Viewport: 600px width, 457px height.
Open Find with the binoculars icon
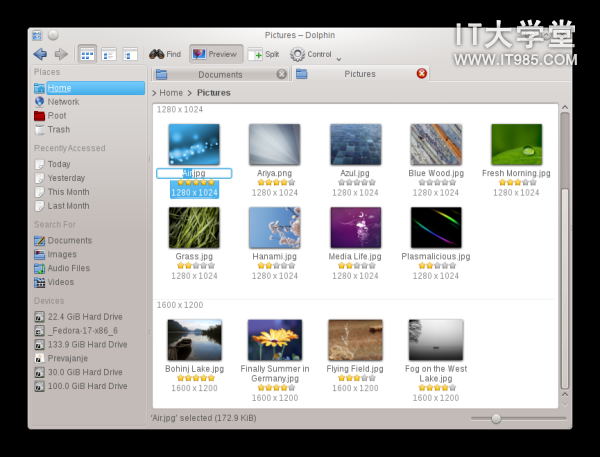pyautogui.click(x=165, y=54)
